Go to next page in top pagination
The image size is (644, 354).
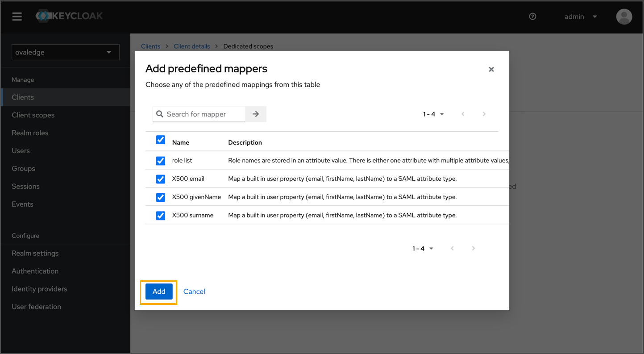484,114
